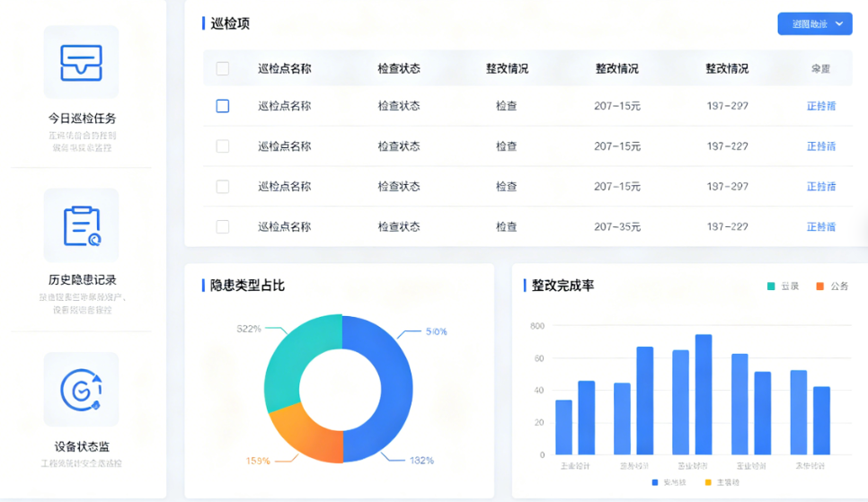Click the 今日巡检任务 sidebar label
The height and width of the screenshot is (502, 868).
pyautogui.click(x=82, y=118)
